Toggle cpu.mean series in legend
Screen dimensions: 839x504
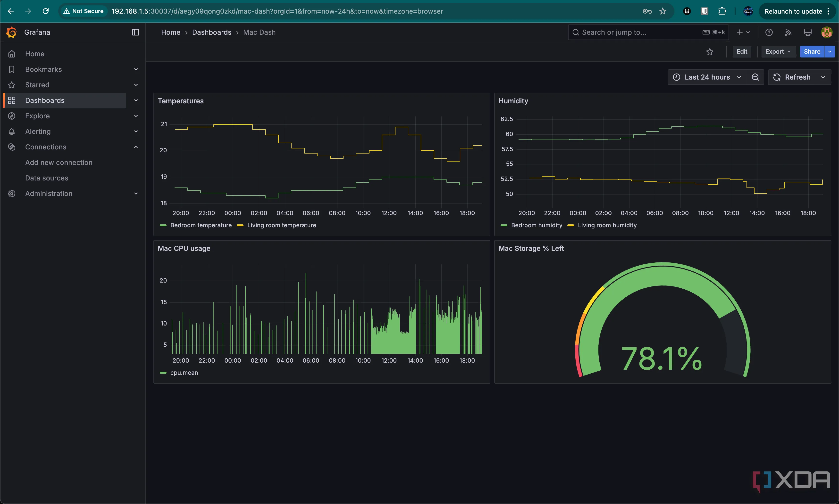tap(184, 373)
